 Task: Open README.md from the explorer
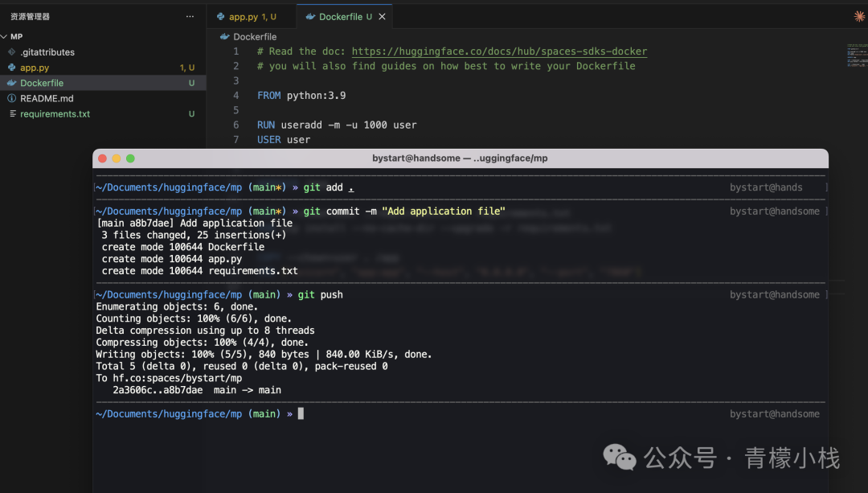tap(47, 99)
